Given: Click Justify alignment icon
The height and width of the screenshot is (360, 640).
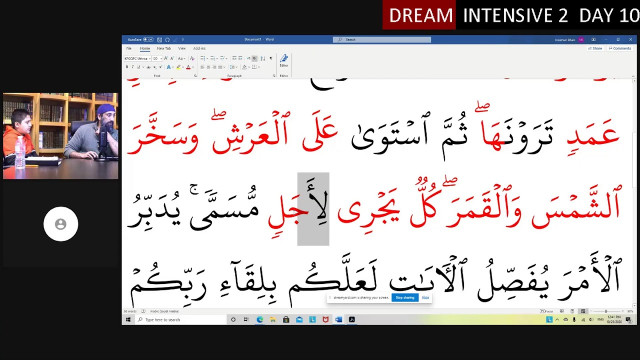Looking at the screenshot, I should [220, 67].
